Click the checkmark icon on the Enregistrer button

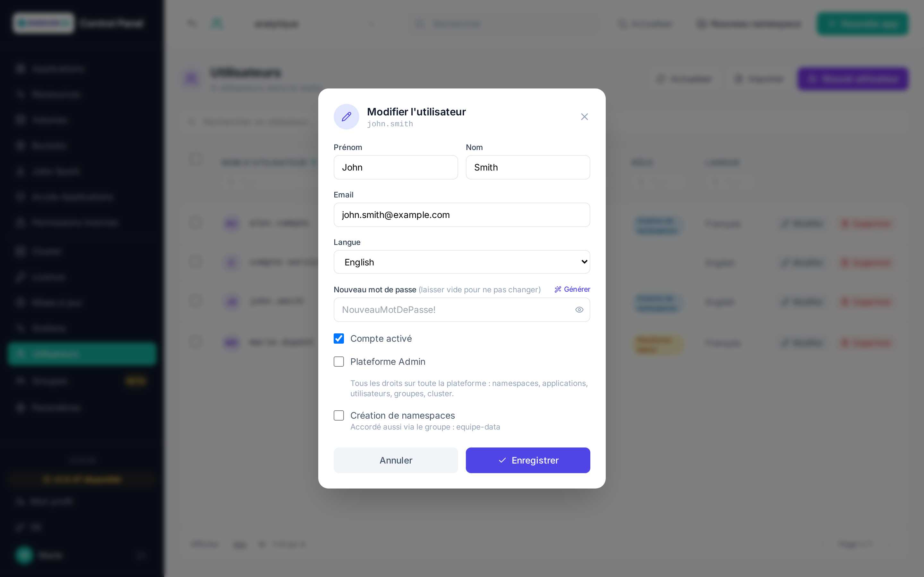[502, 460]
